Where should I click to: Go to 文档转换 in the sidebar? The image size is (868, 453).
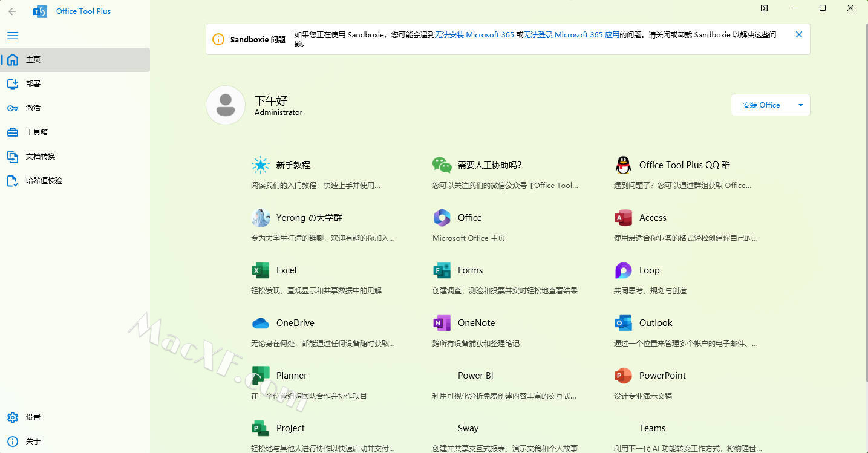click(75, 157)
